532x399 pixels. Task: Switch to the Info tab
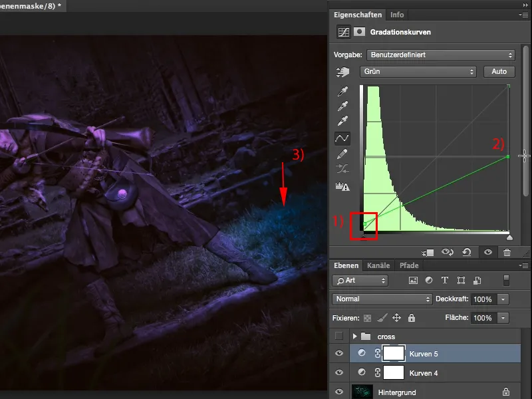tap(397, 15)
